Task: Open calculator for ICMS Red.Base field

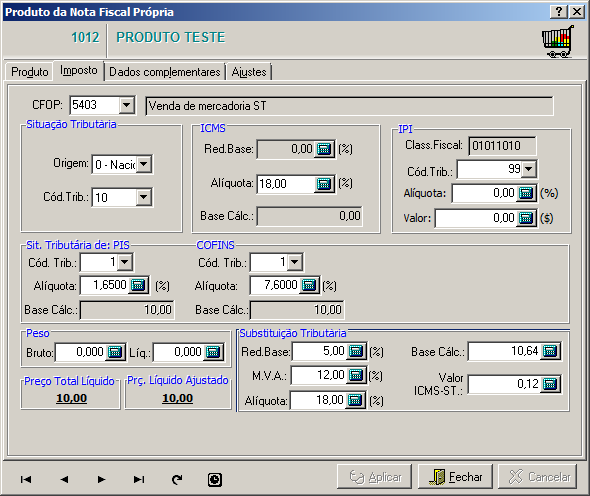Action: (324, 149)
